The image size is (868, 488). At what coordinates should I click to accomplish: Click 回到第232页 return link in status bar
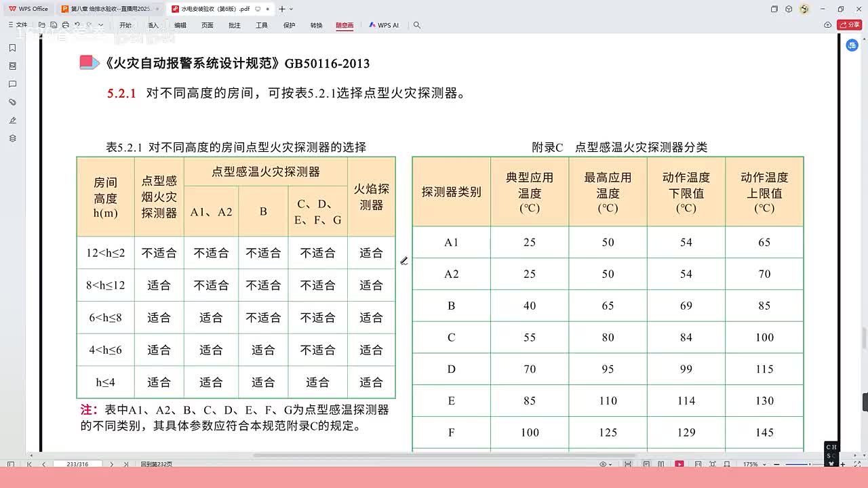tap(157, 464)
